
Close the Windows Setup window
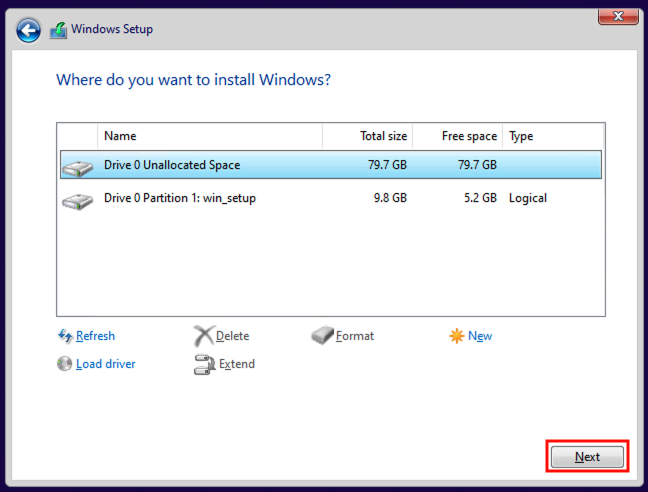click(x=618, y=17)
